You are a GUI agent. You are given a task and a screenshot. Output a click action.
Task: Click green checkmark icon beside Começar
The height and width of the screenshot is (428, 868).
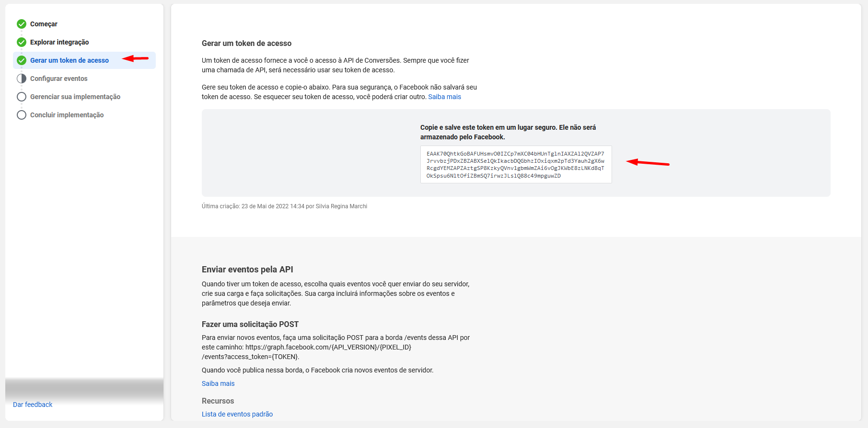coord(22,24)
